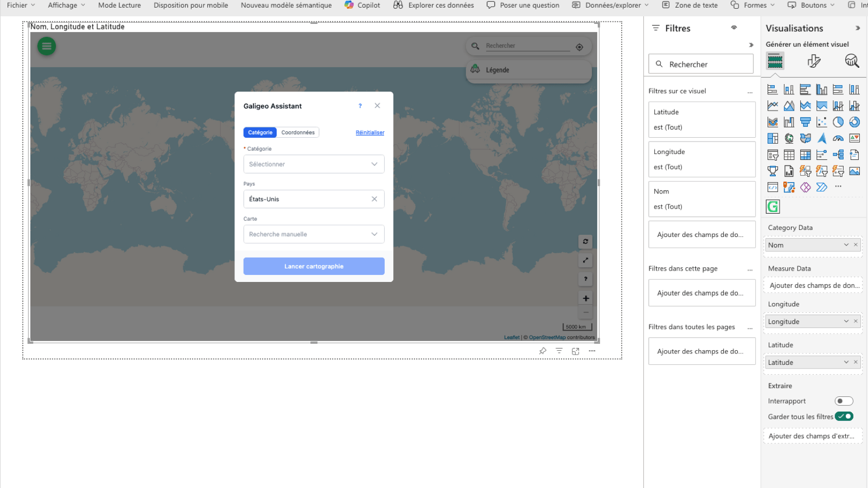The width and height of the screenshot is (868, 488).
Task: Select the donut chart visual
Action: [854, 121]
